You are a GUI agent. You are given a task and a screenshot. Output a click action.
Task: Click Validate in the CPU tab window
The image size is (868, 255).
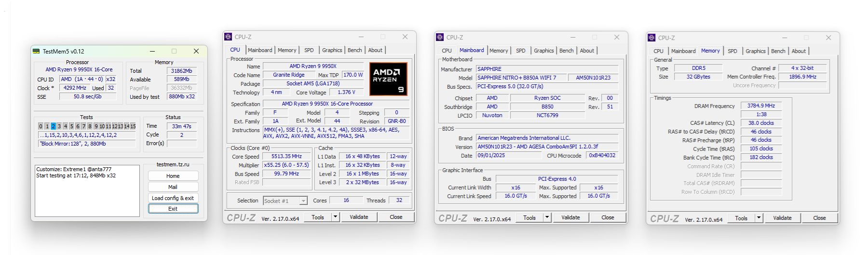pos(359,217)
